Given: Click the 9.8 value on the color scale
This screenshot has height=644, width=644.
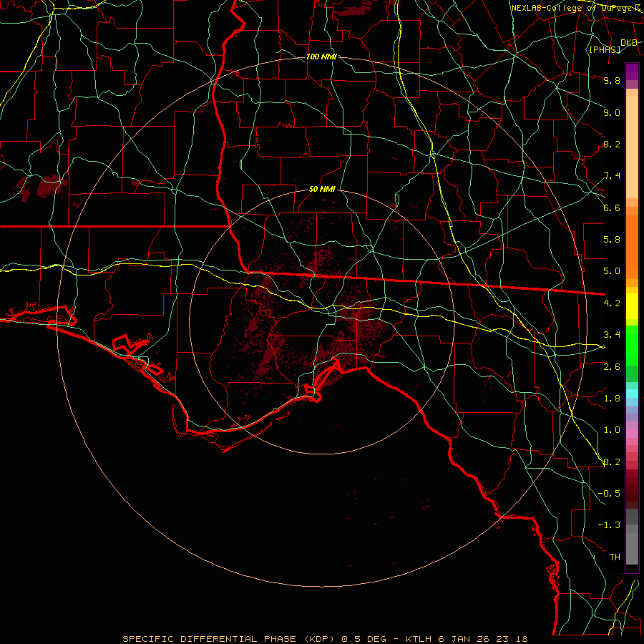Looking at the screenshot, I should click(612, 80).
